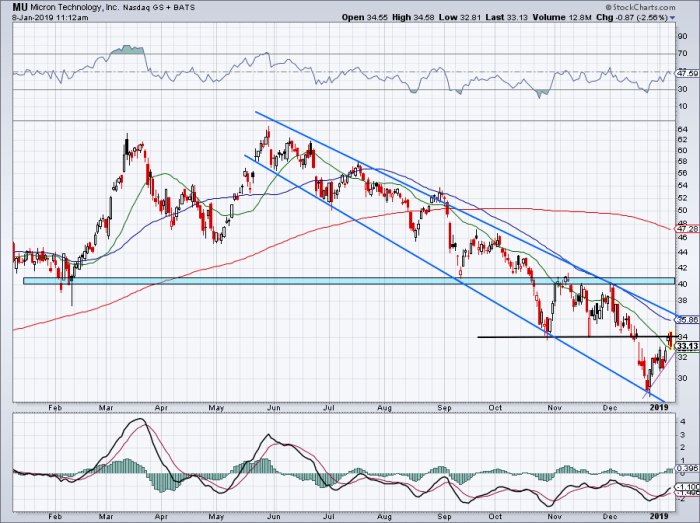Click the light-blue horizontal support band near 40

pyautogui.click(x=349, y=281)
